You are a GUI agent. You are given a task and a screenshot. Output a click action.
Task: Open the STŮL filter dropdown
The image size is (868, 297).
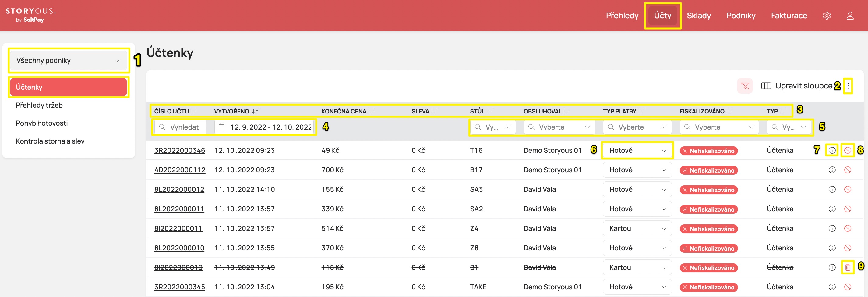[493, 127]
